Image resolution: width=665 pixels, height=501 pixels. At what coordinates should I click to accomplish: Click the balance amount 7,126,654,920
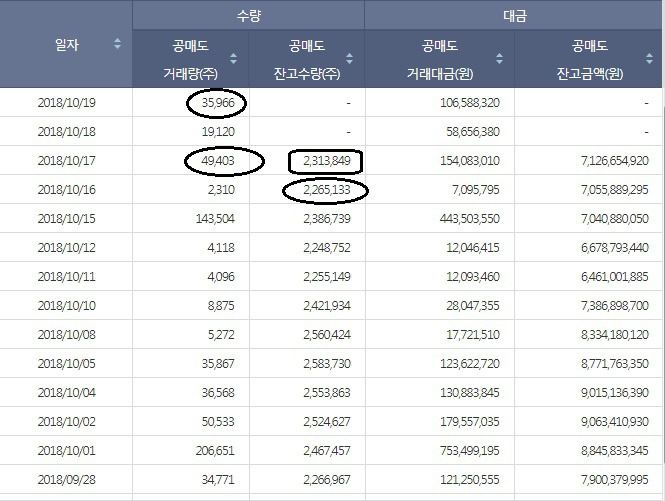tap(615, 161)
